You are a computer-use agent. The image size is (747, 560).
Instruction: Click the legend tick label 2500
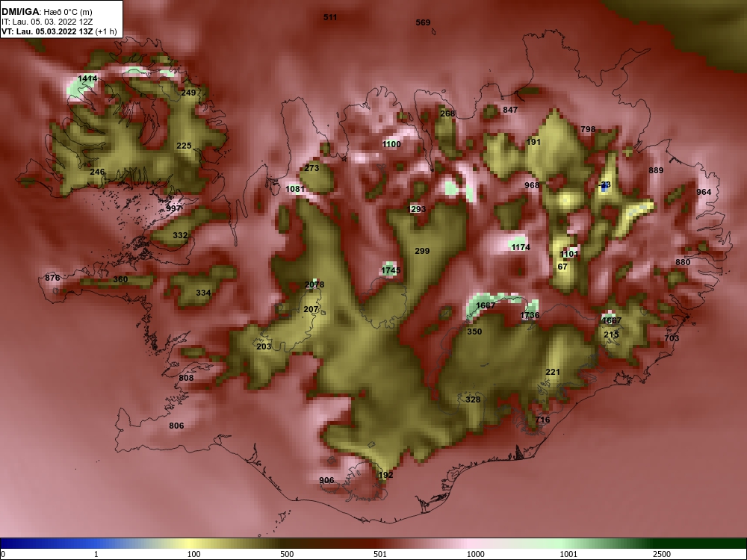click(662, 554)
